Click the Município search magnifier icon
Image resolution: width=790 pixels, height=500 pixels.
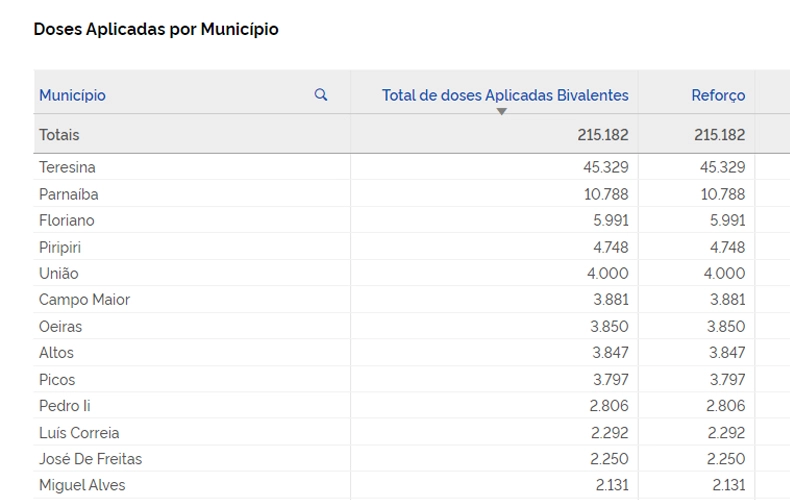pyautogui.click(x=321, y=94)
